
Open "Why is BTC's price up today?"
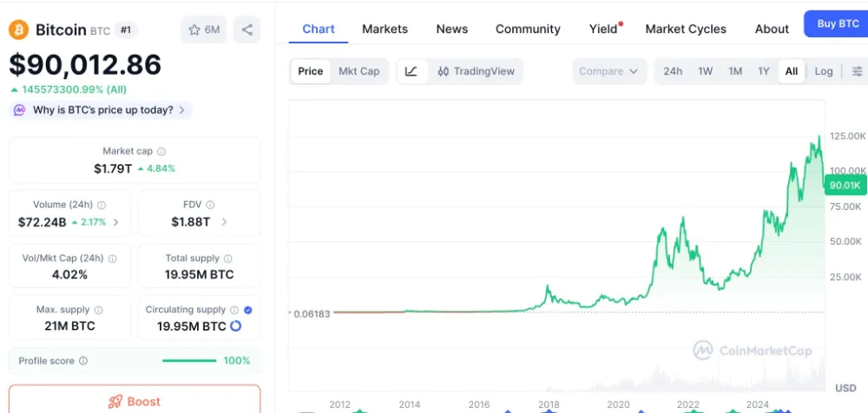[x=102, y=110]
